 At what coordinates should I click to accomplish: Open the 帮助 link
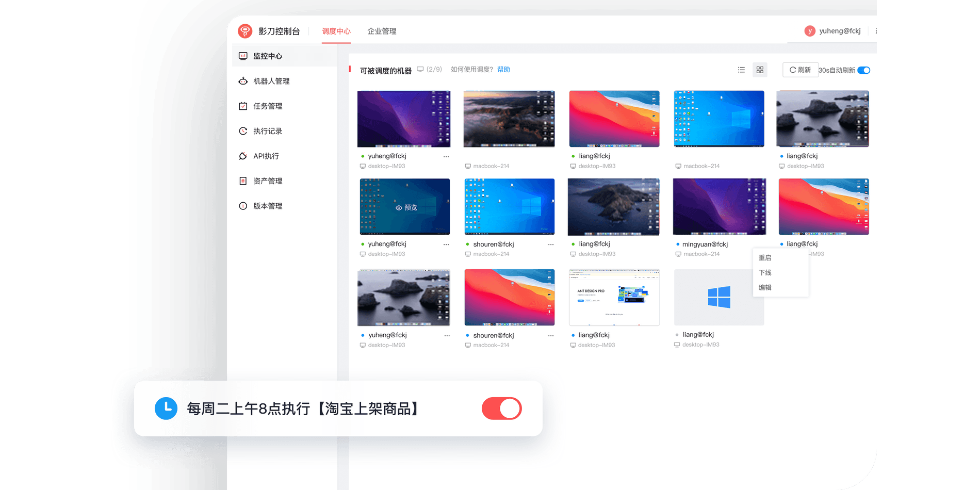click(x=503, y=69)
